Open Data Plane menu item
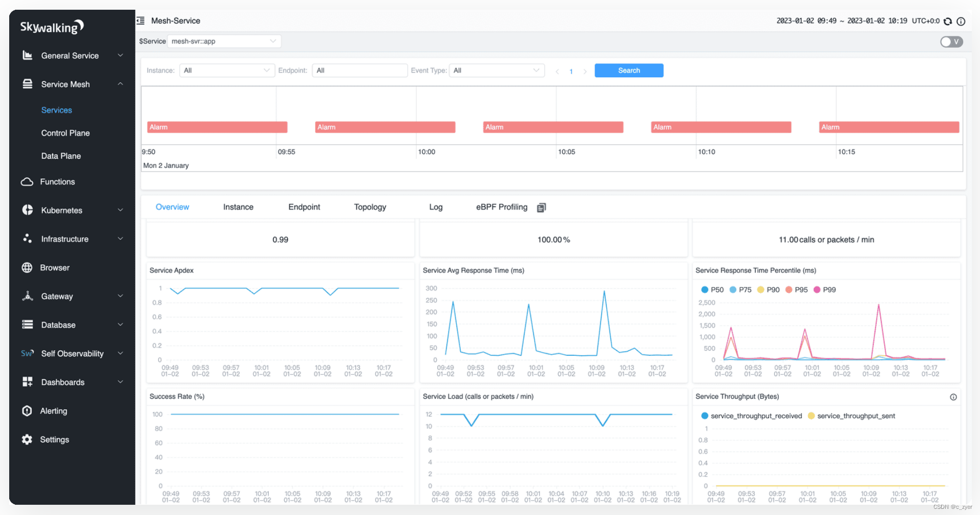 click(61, 156)
